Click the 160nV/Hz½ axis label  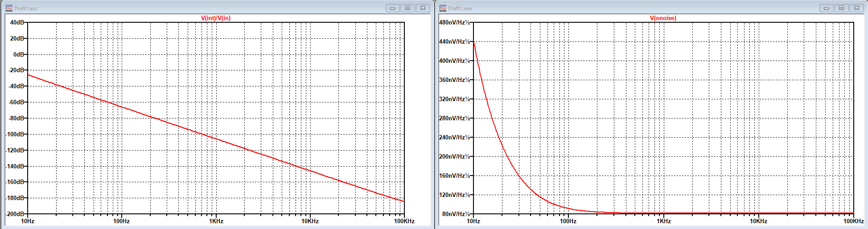(x=454, y=176)
